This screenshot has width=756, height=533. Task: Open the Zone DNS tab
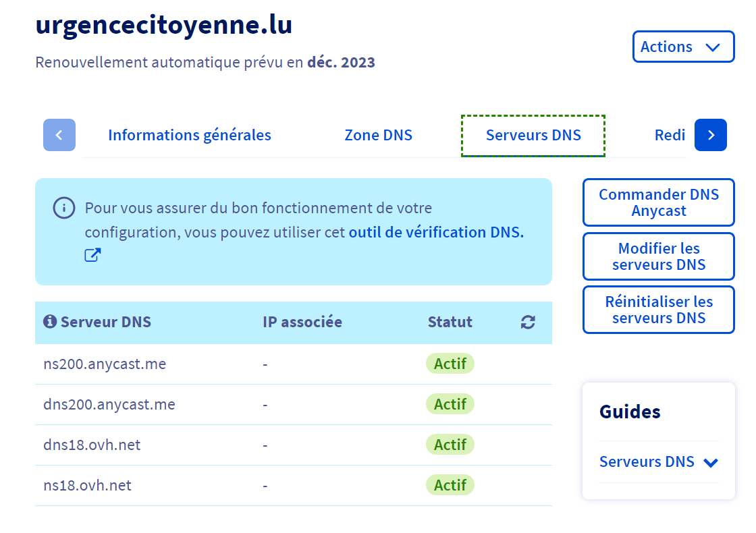[x=378, y=135]
